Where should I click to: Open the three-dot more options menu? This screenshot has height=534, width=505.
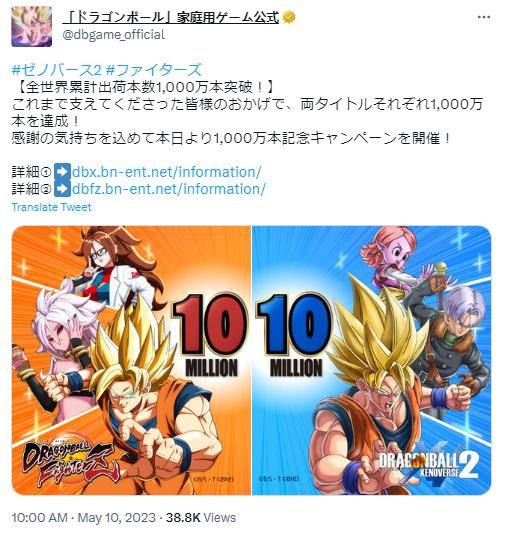point(484,17)
